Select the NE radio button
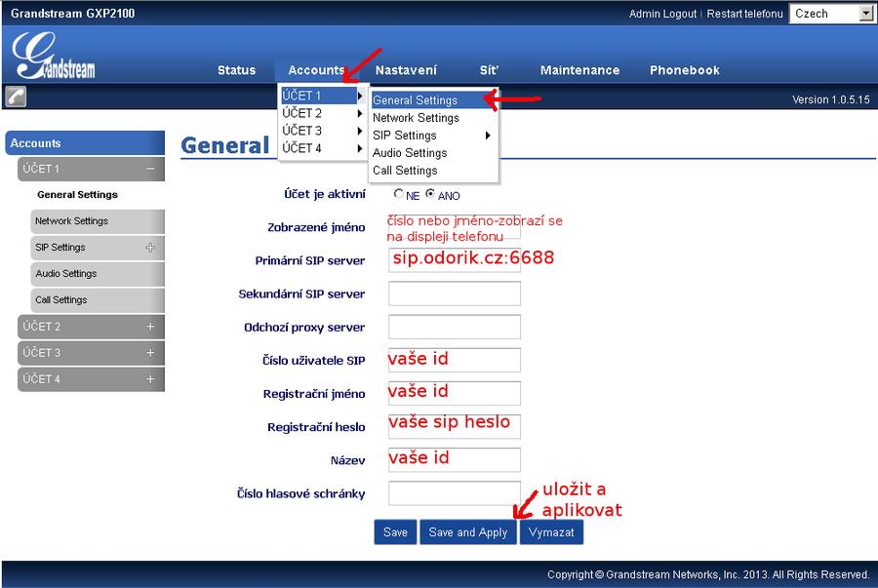Screen dimensions: 878x588 pyautogui.click(x=398, y=194)
